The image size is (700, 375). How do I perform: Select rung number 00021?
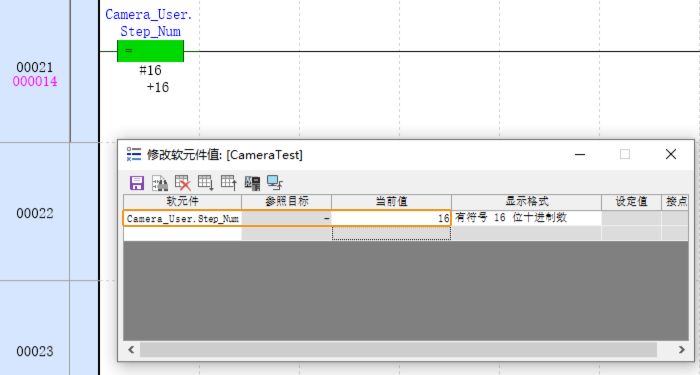click(35, 67)
